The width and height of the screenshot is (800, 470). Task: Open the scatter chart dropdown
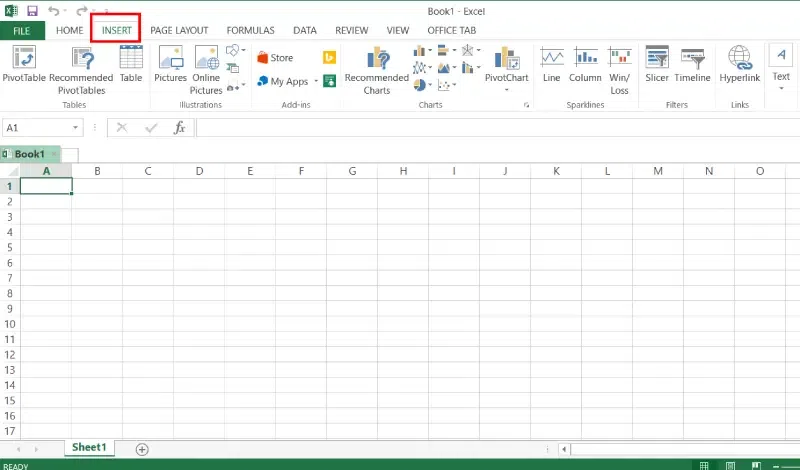[x=446, y=85]
